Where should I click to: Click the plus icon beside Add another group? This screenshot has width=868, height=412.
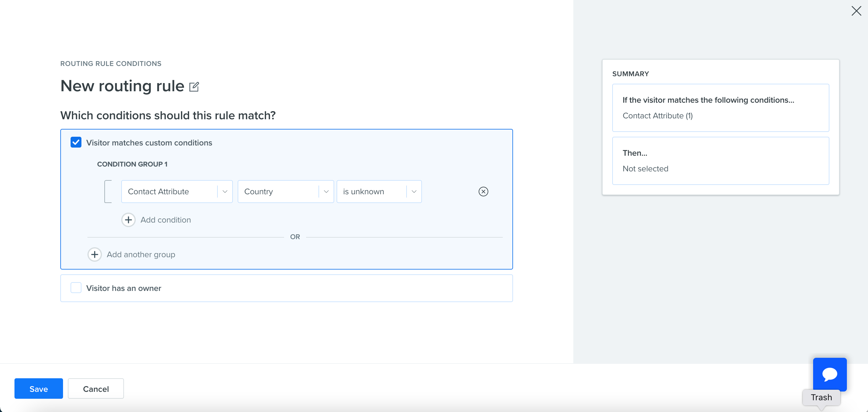[95, 254]
